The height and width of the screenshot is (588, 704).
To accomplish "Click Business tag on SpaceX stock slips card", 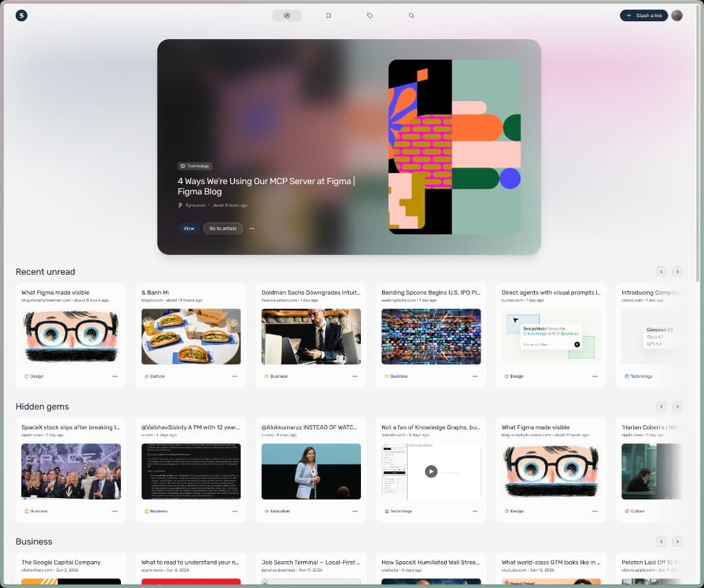I will [x=36, y=511].
